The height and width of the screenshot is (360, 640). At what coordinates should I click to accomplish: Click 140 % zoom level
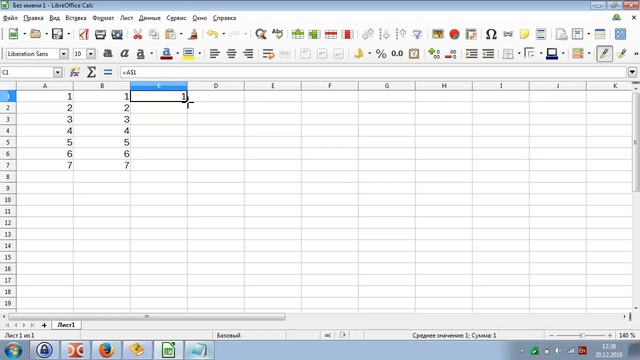(627, 335)
